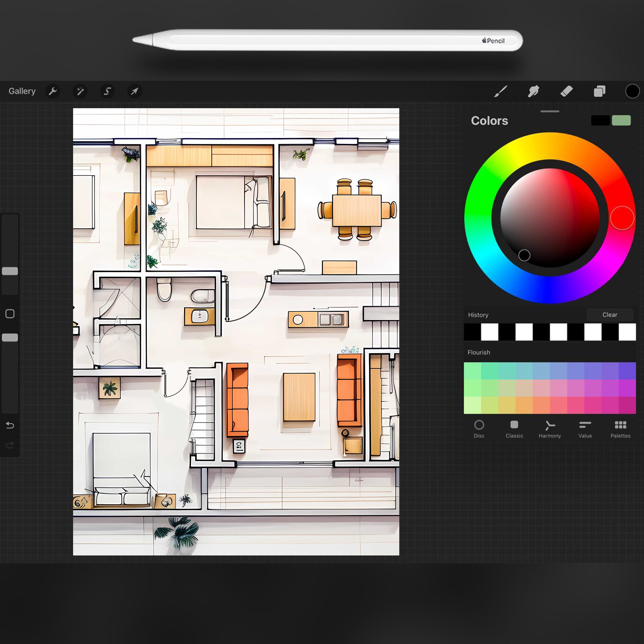The height and width of the screenshot is (644, 644).
Task: Select the Disc color mode
Action: click(479, 429)
